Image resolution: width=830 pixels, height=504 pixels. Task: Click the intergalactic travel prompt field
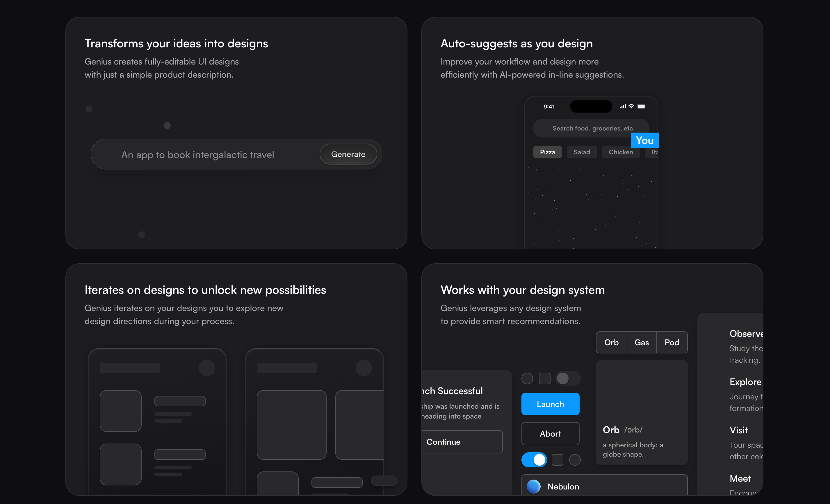tap(197, 155)
